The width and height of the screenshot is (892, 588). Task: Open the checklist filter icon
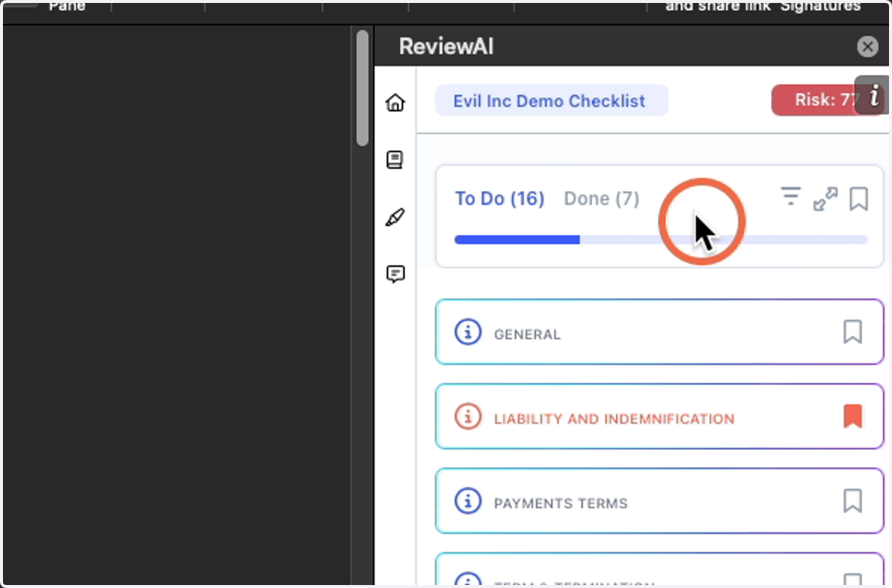790,197
